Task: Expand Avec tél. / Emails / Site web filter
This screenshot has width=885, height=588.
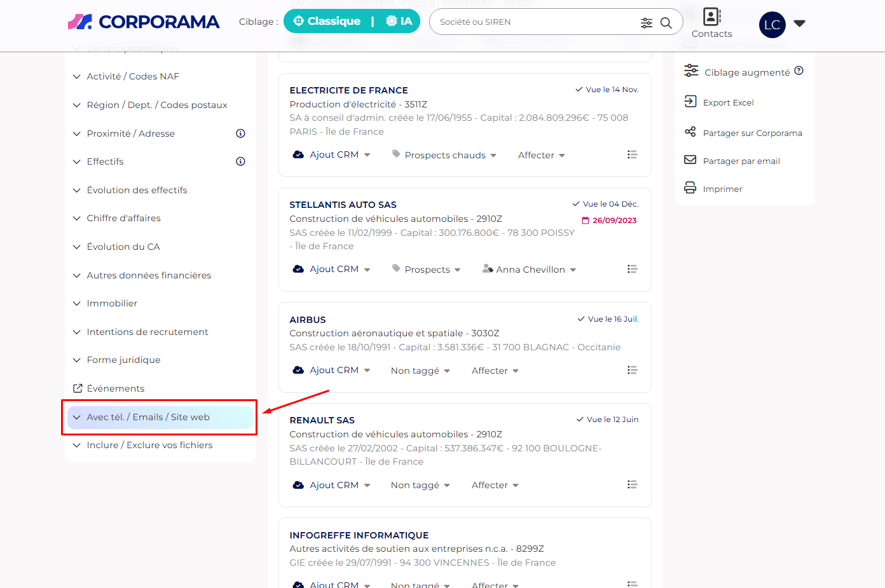Action: point(147,417)
